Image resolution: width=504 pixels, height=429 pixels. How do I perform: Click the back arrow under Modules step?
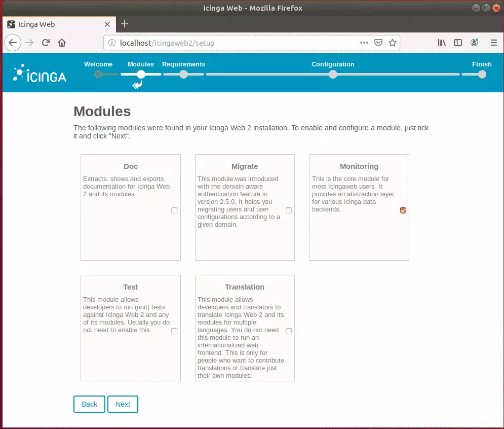point(138,85)
